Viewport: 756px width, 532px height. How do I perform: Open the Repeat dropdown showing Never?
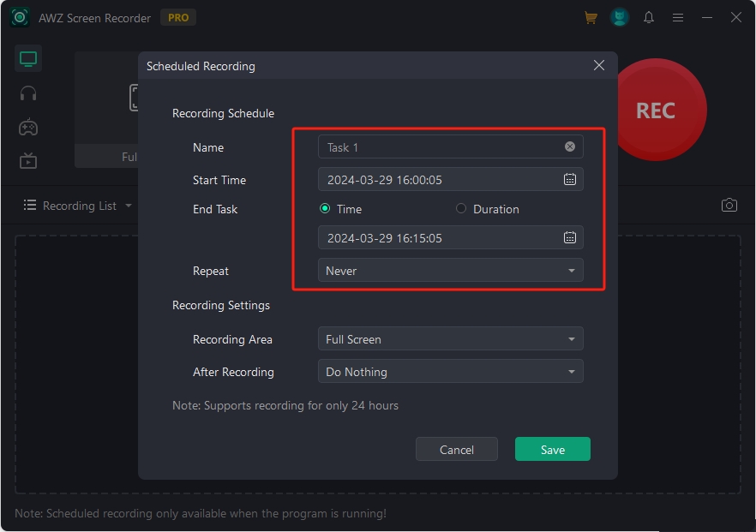[450, 271]
